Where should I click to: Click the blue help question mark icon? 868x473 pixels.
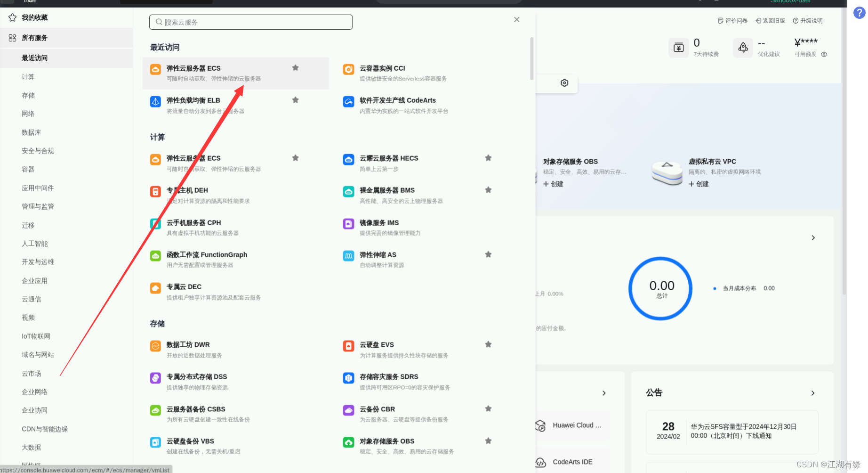[860, 13]
